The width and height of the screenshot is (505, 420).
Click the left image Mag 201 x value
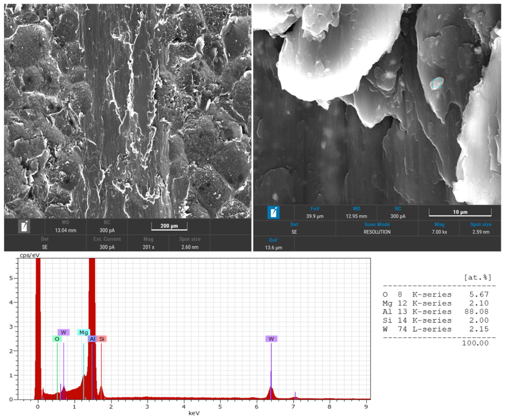point(148,247)
